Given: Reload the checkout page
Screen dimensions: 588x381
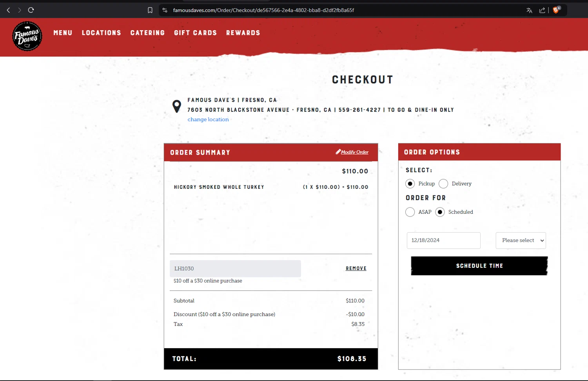Looking at the screenshot, I should (31, 10).
